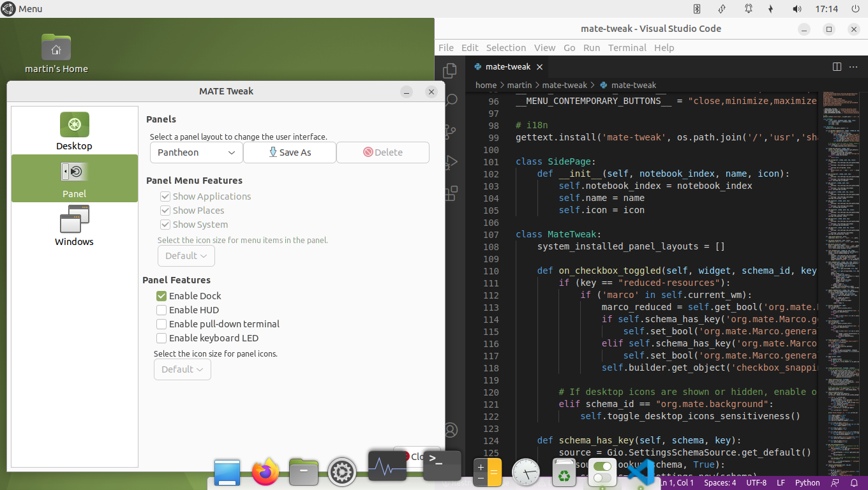Launch Firefox from the dock
868x490 pixels.
point(266,472)
